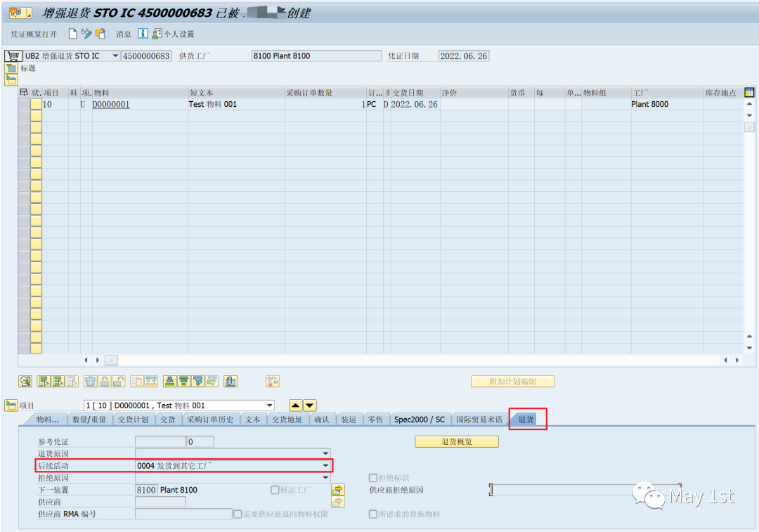Open the 后续活动 dropdown

pyautogui.click(x=325, y=465)
